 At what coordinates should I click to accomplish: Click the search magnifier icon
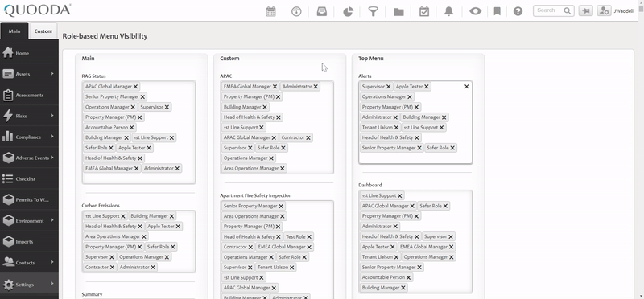(568, 10)
